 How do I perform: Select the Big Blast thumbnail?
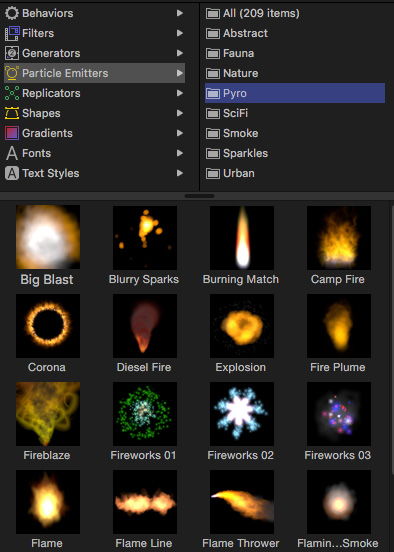pyautogui.click(x=48, y=237)
